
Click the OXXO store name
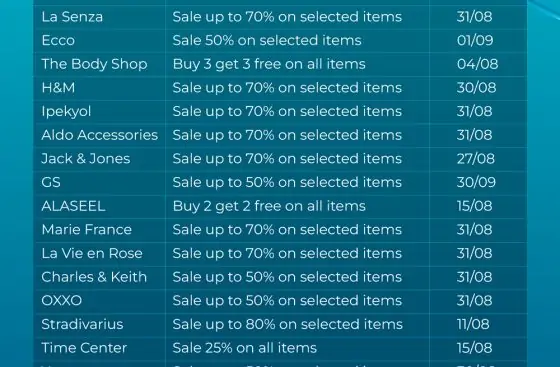[61, 301]
